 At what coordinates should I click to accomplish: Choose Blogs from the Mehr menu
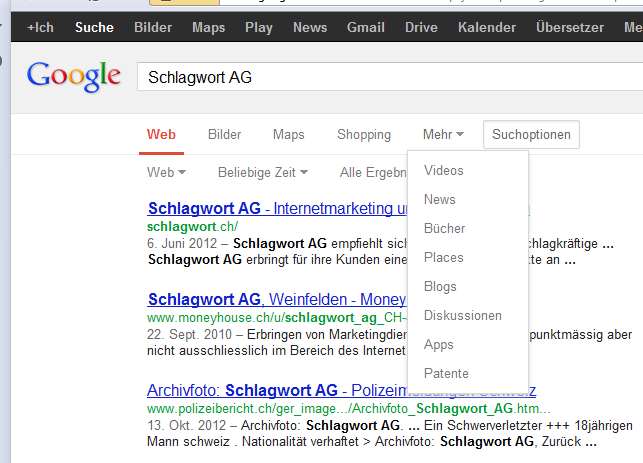(440, 287)
